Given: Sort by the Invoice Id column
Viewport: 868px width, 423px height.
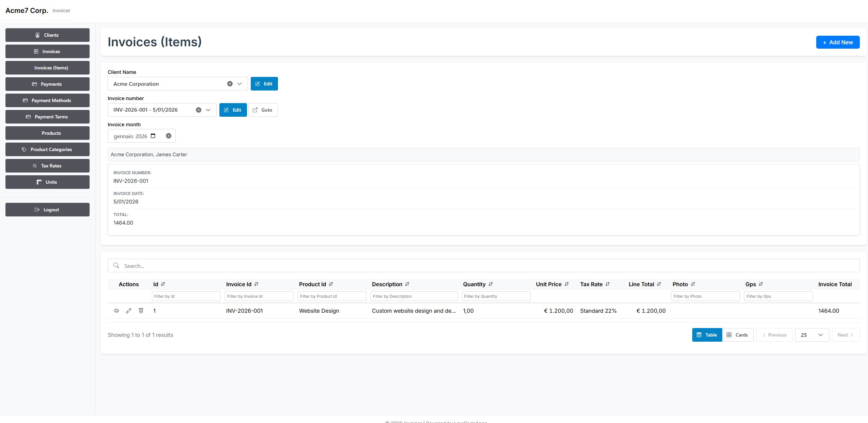Looking at the screenshot, I should [257, 284].
